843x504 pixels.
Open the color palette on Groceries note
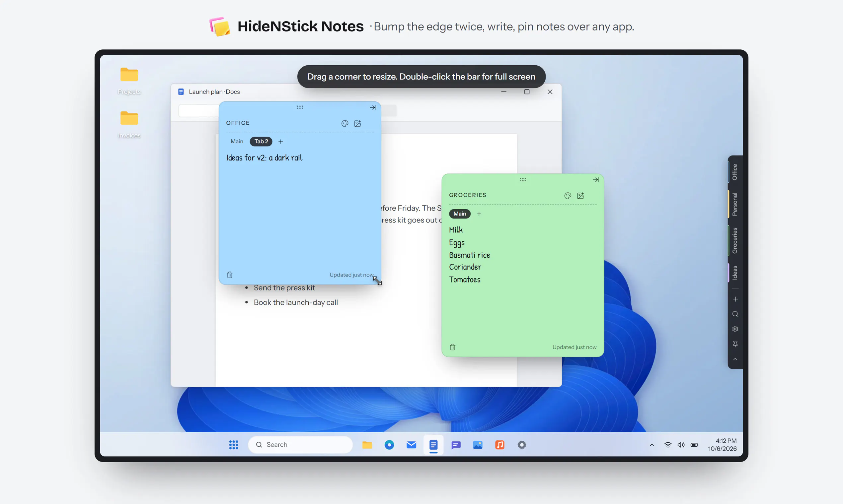tap(568, 196)
